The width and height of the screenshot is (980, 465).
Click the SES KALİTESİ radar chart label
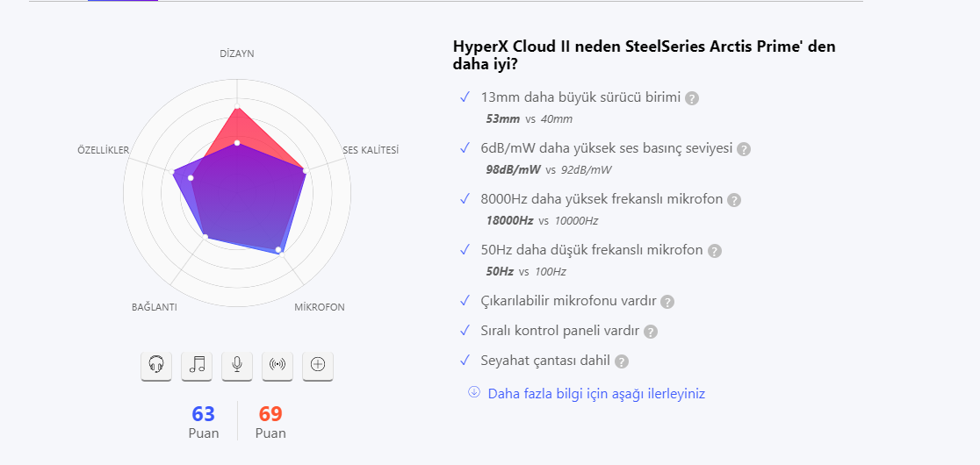[371, 150]
